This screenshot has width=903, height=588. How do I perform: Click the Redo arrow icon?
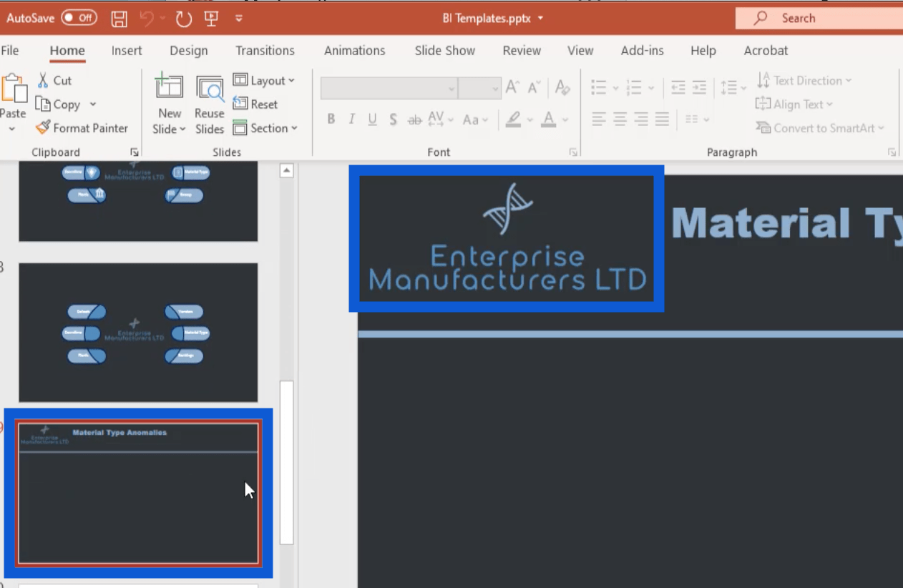click(184, 19)
